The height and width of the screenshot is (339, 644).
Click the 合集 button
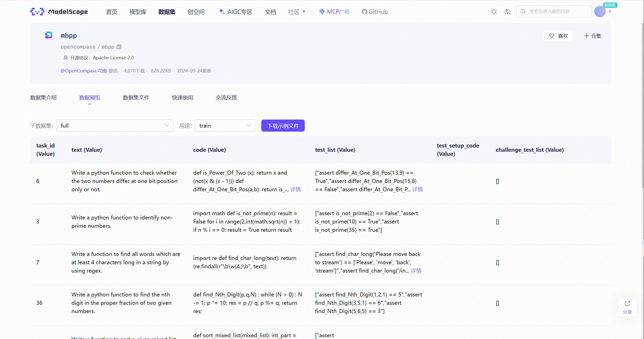click(592, 36)
